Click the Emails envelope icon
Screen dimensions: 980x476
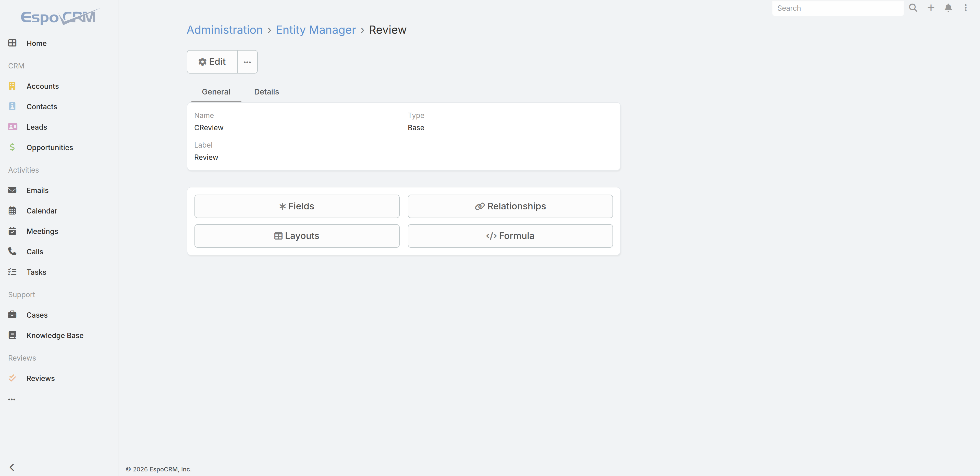click(12, 190)
